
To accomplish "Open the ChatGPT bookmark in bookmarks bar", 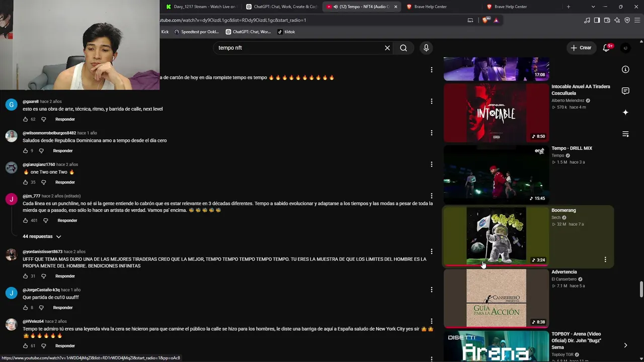I will [248, 32].
